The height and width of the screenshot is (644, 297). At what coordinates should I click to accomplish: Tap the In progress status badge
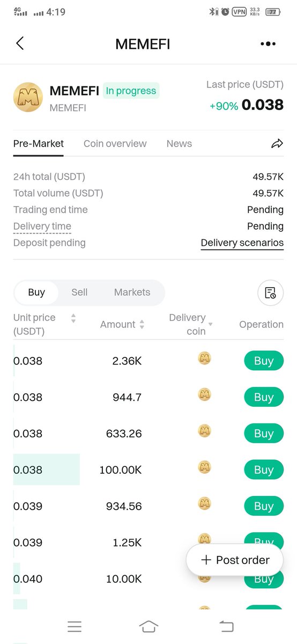(131, 91)
